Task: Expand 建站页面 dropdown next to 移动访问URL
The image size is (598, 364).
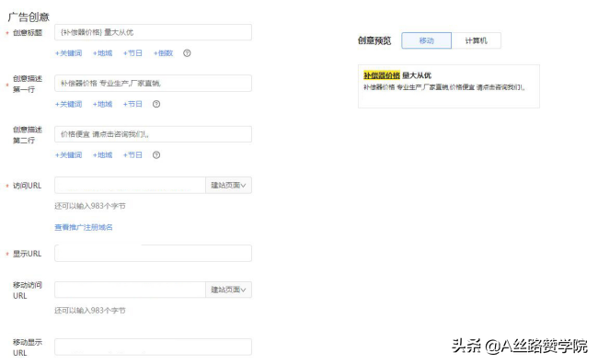Action: click(228, 290)
